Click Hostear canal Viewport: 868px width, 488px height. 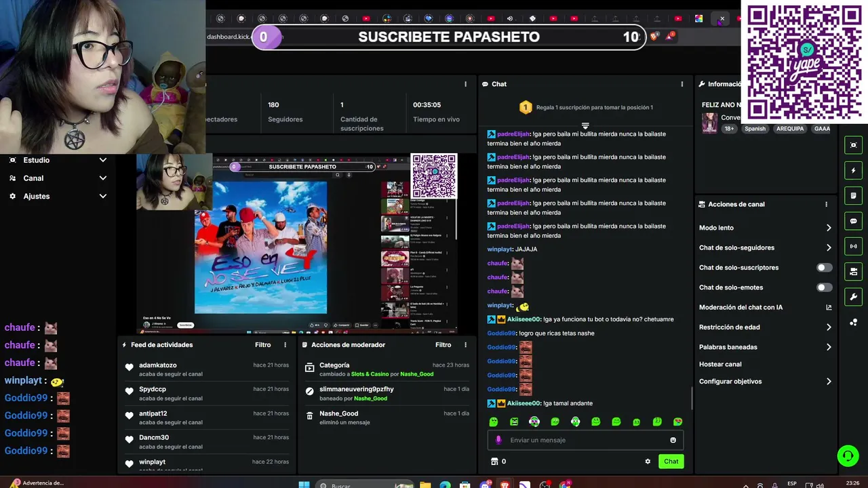click(x=720, y=364)
